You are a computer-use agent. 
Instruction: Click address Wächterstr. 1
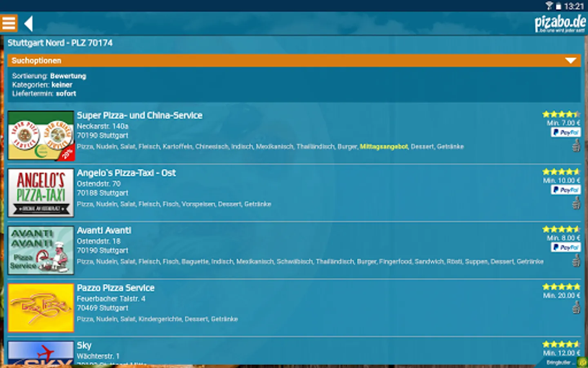pyautogui.click(x=98, y=356)
